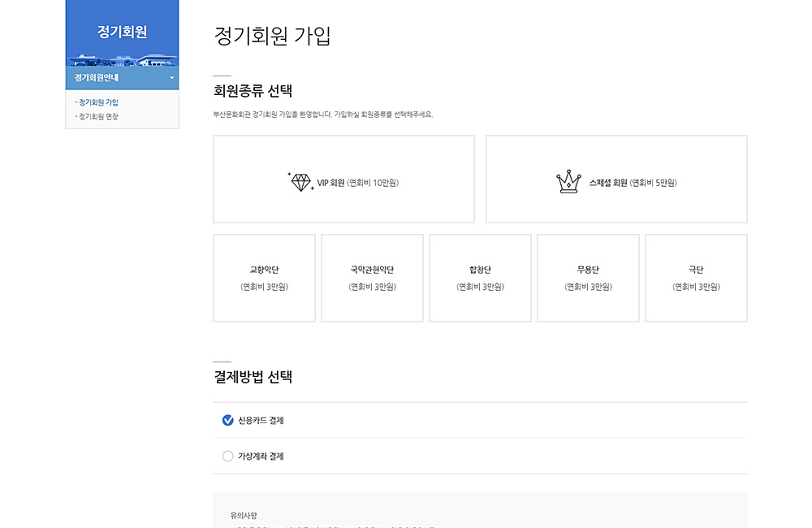Open 정기회원 가입 sidebar link
The width and height of the screenshot is (812, 528).
click(x=97, y=102)
